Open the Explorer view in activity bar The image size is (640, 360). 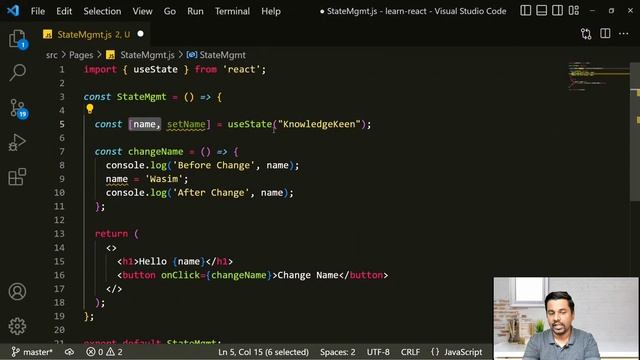pyautogui.click(x=17, y=39)
